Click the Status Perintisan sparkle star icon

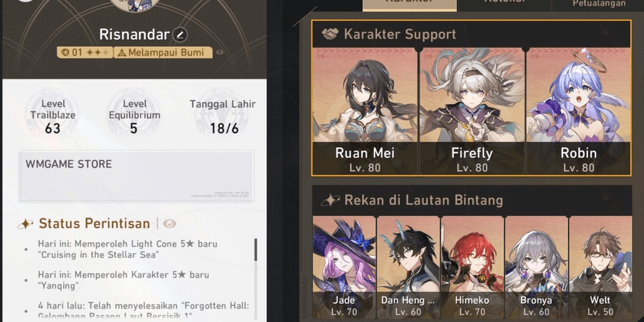pyautogui.click(x=26, y=224)
